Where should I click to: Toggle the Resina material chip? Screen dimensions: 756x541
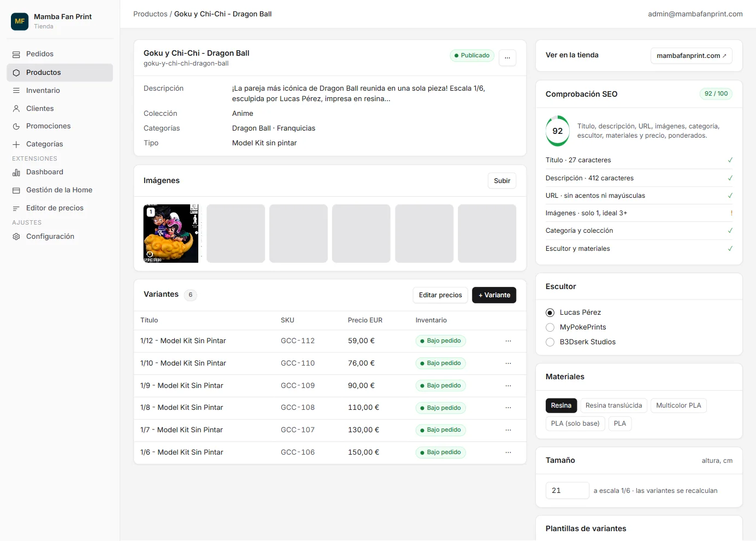point(561,405)
